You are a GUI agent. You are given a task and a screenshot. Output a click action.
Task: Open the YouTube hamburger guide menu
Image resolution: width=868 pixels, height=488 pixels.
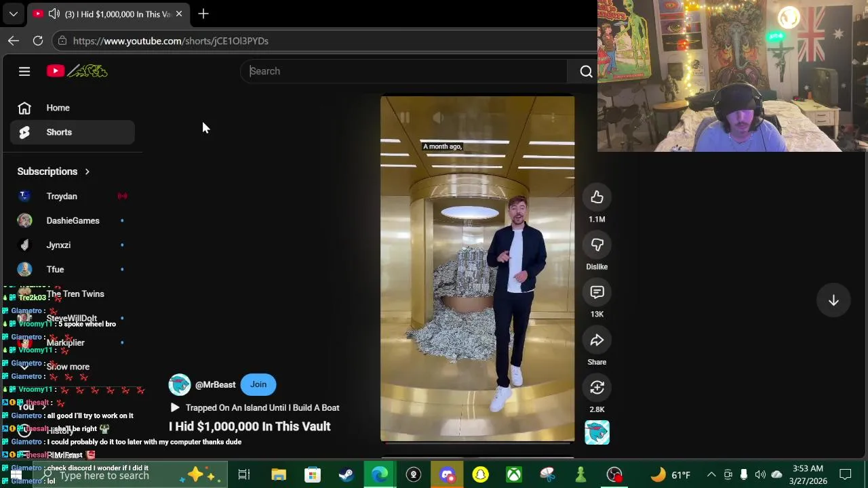point(24,71)
